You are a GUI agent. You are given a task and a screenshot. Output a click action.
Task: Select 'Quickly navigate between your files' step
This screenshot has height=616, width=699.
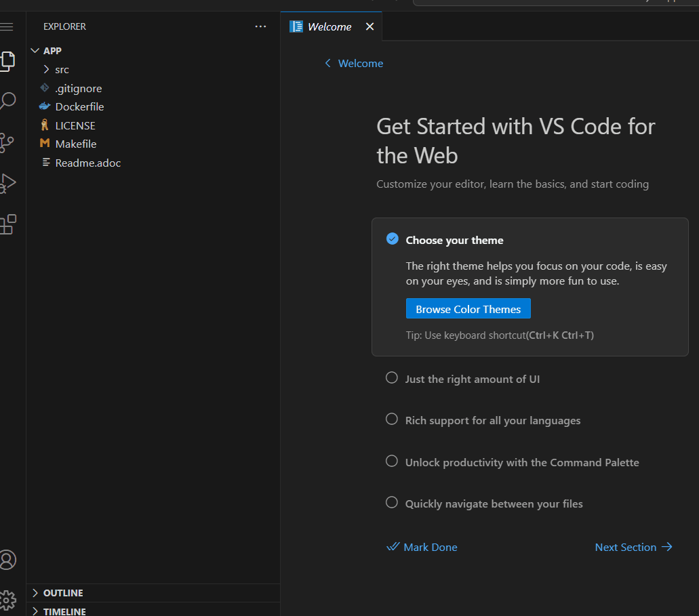coord(494,504)
